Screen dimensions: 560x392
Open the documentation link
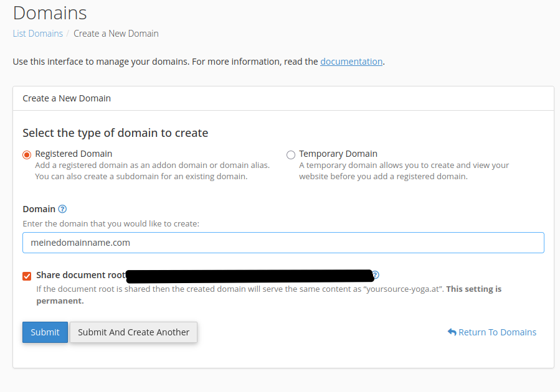pyautogui.click(x=351, y=62)
